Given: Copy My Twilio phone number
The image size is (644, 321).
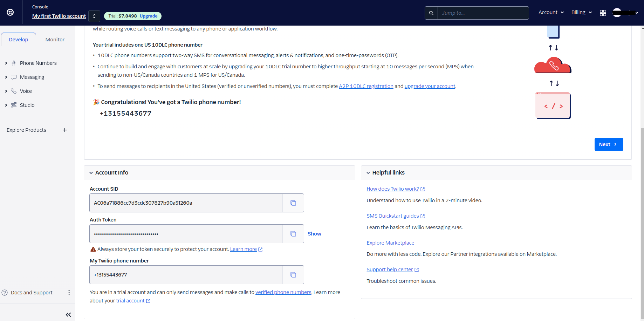Looking at the screenshot, I should tap(293, 275).
